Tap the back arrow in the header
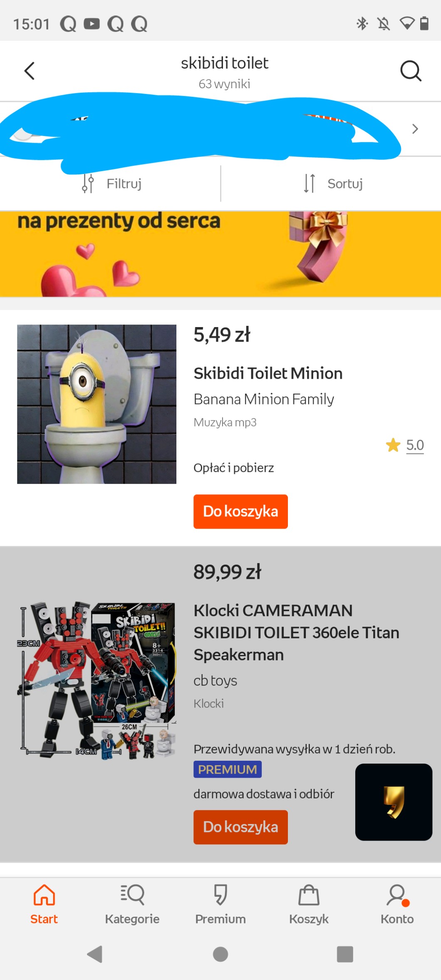 (x=29, y=71)
